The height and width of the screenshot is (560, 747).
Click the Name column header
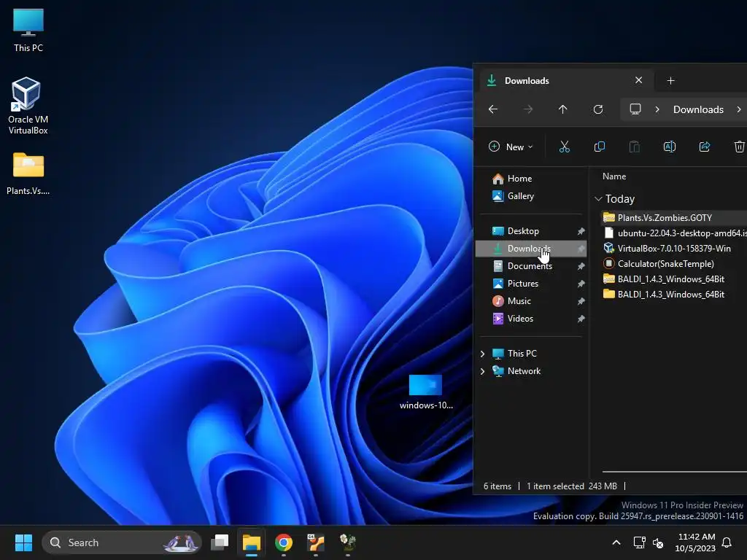(614, 176)
